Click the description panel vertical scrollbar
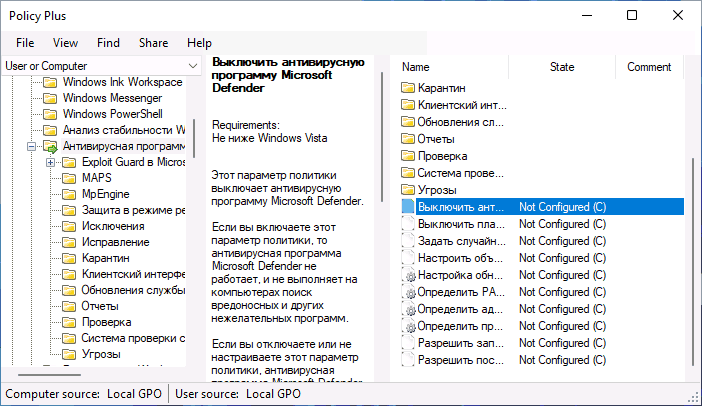 pyautogui.click(x=381, y=137)
